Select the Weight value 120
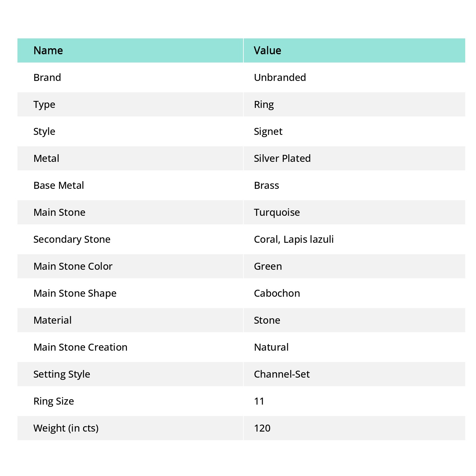 [262, 428]
